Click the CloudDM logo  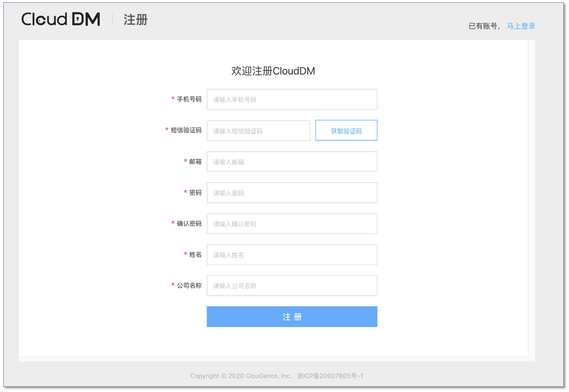(x=61, y=19)
